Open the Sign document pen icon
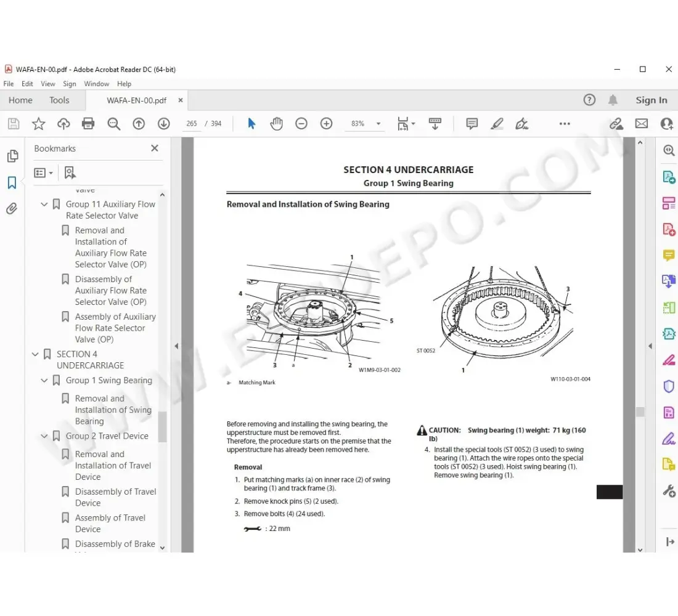 pyautogui.click(x=521, y=124)
